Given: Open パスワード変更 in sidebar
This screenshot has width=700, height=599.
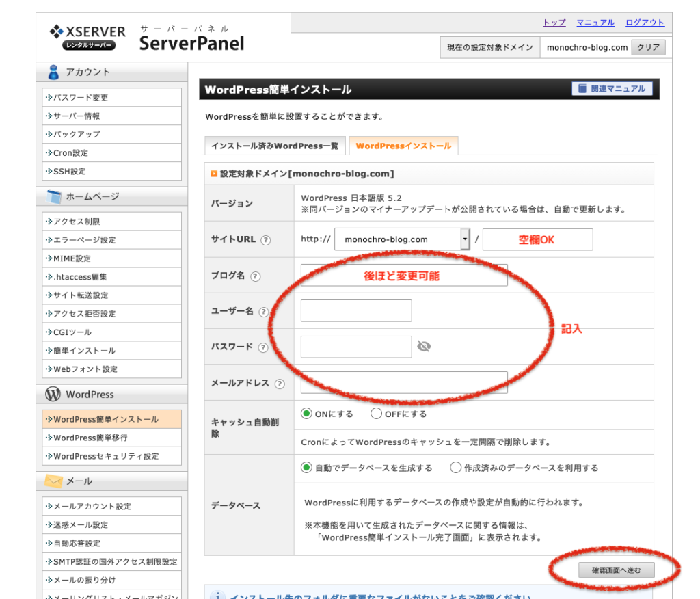Looking at the screenshot, I should [x=111, y=97].
